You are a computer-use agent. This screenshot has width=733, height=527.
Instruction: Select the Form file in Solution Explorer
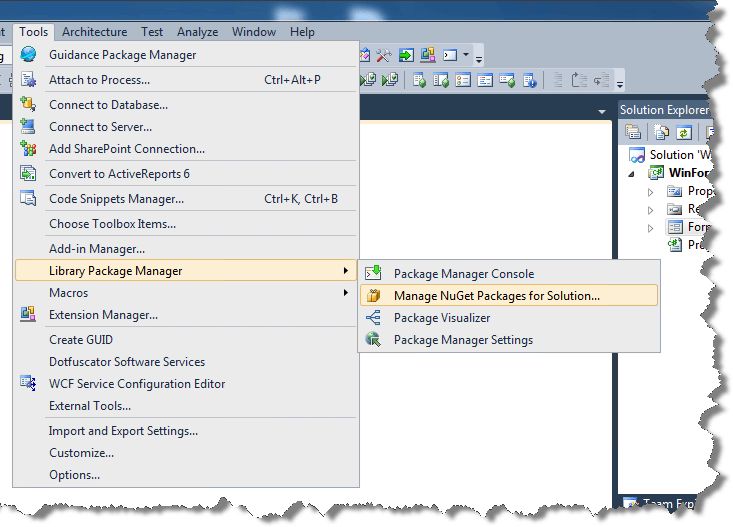pos(688,227)
